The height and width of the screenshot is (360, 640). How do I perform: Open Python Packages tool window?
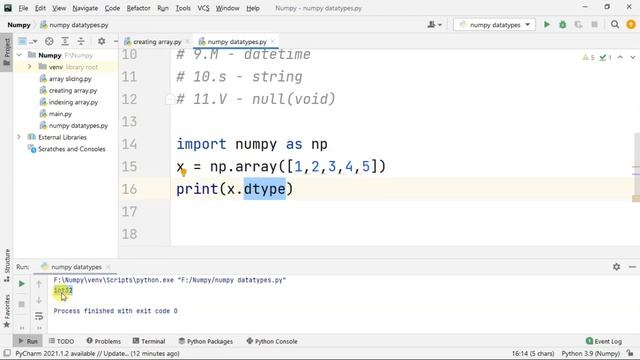pyautogui.click(x=206, y=341)
